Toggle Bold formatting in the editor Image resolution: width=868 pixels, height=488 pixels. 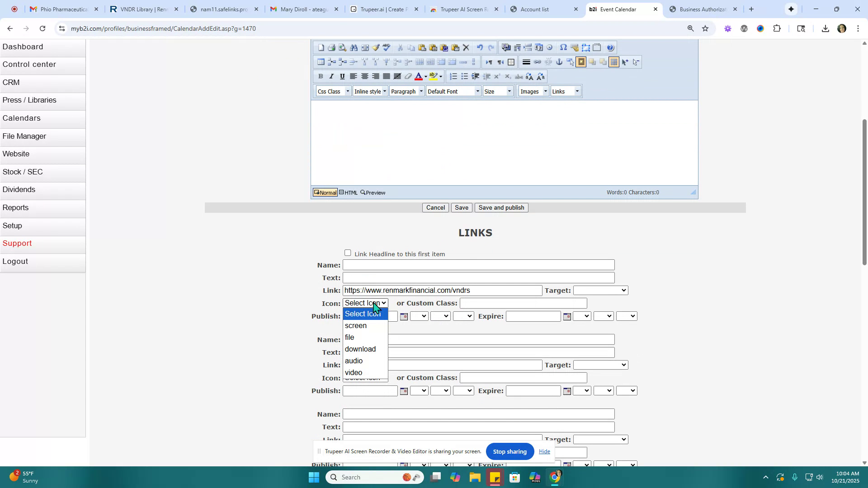[x=321, y=76]
